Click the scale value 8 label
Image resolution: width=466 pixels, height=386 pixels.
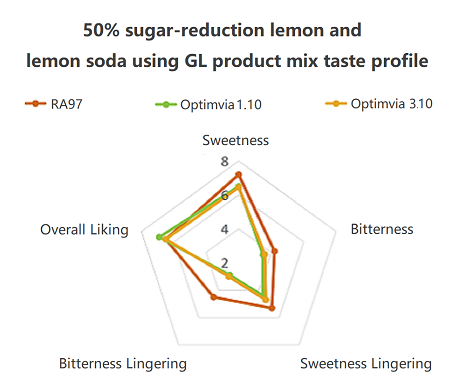224,161
